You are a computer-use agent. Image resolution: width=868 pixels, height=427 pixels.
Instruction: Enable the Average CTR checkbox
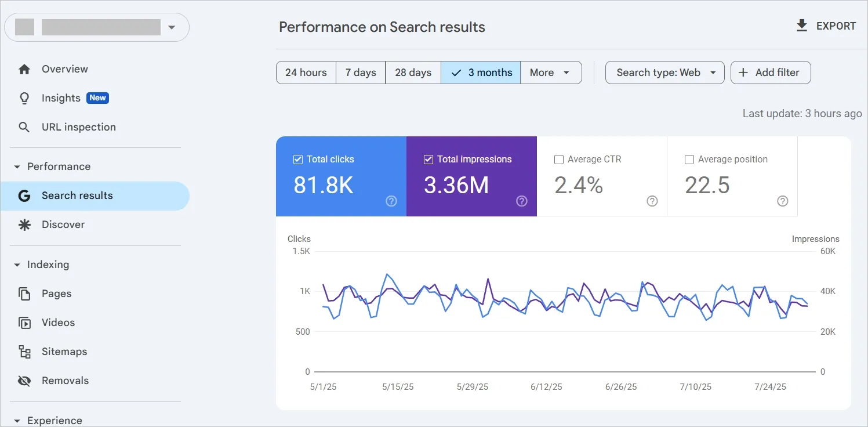559,160
